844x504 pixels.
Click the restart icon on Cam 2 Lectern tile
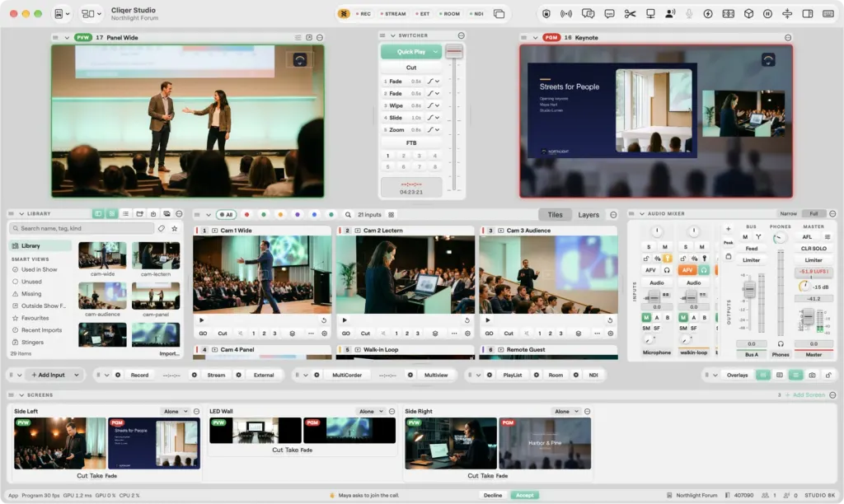(x=467, y=320)
